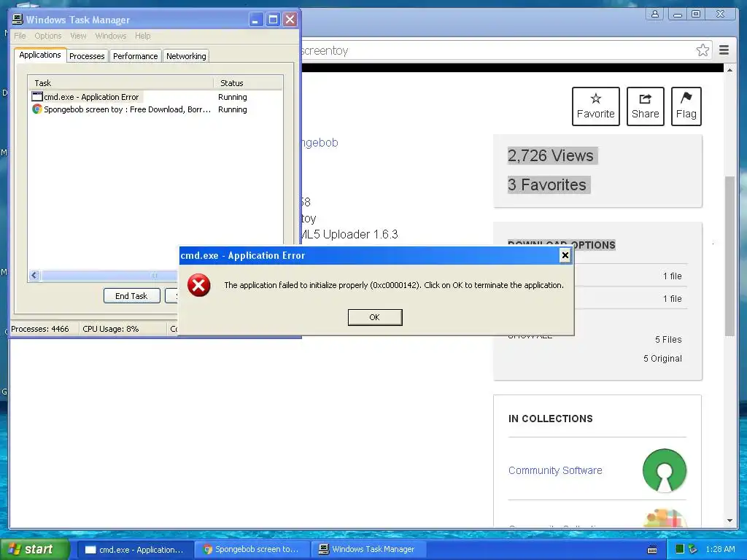Click the Flag button on the page

click(686, 106)
